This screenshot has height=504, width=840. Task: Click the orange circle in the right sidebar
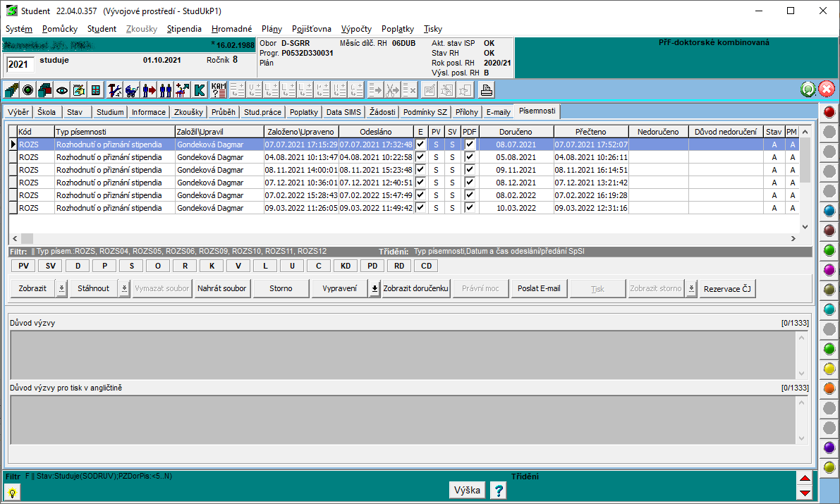click(829, 388)
